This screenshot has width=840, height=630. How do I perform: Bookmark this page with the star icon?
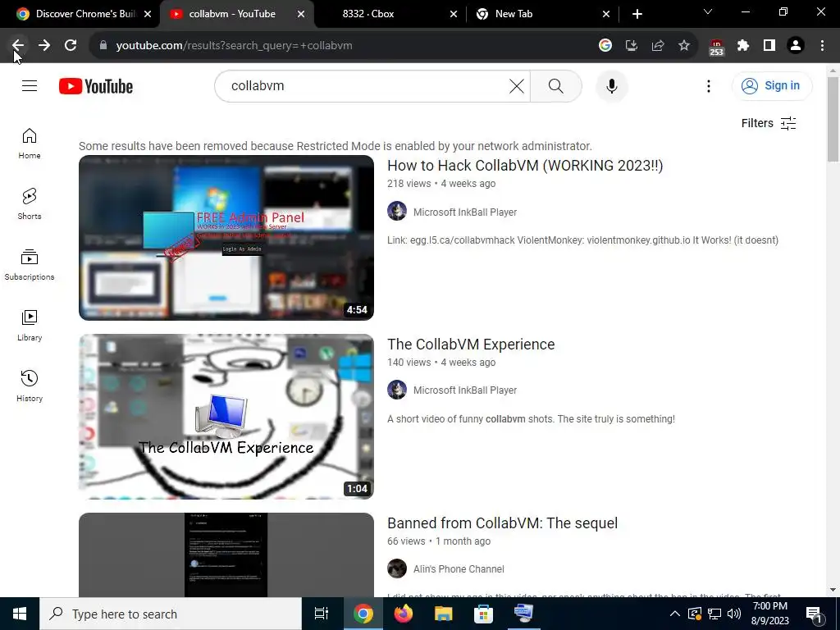684,46
